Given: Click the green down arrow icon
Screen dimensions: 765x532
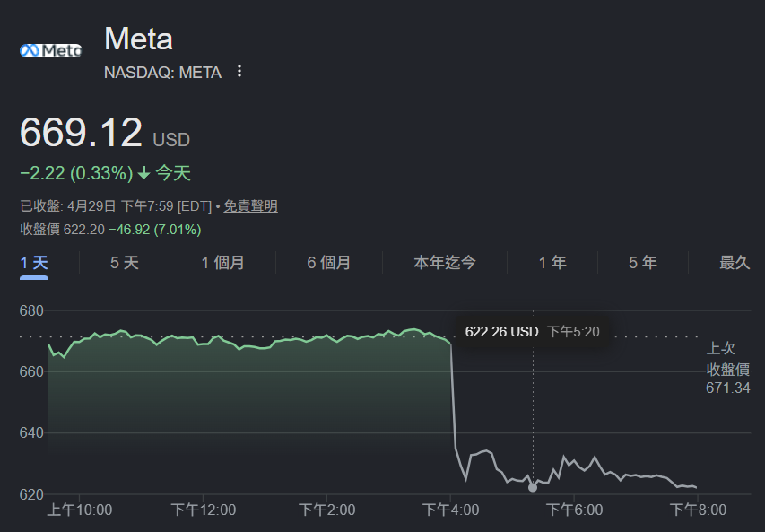Looking at the screenshot, I should [x=143, y=173].
